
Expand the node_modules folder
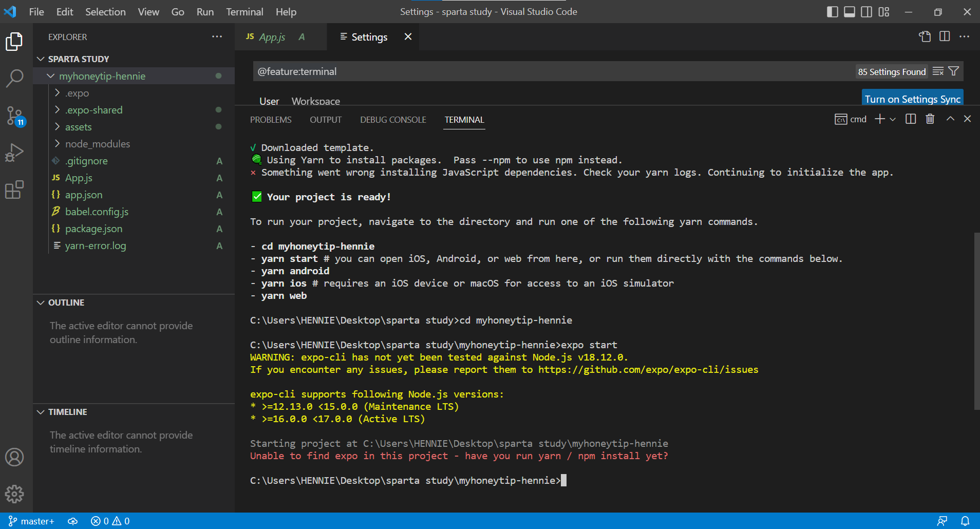click(57, 144)
